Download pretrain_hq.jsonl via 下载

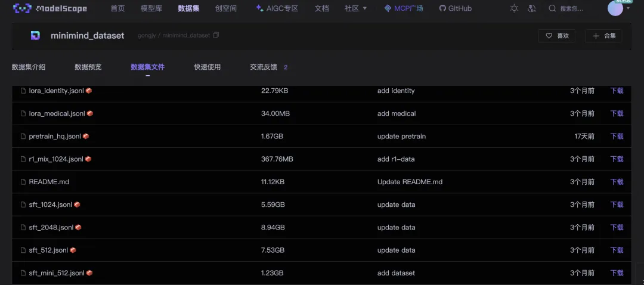click(617, 137)
